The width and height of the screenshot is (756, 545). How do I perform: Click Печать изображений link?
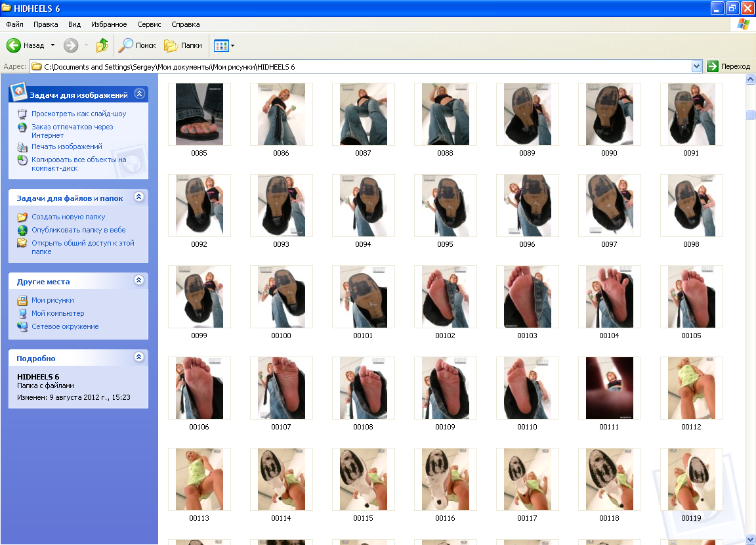[x=67, y=146]
